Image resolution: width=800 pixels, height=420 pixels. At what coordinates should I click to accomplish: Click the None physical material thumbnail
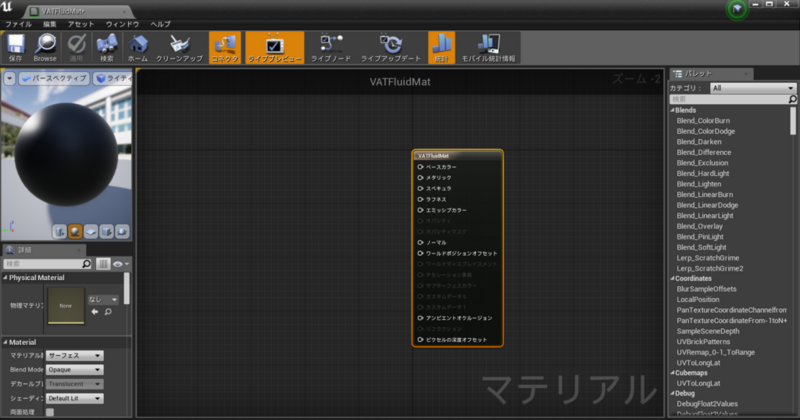pos(66,306)
